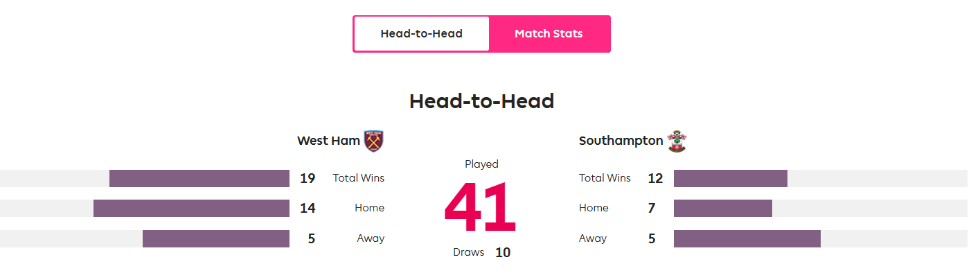This screenshot has width=980, height=280.
Task: Click the Head-to-Head section heading
Action: tap(481, 101)
